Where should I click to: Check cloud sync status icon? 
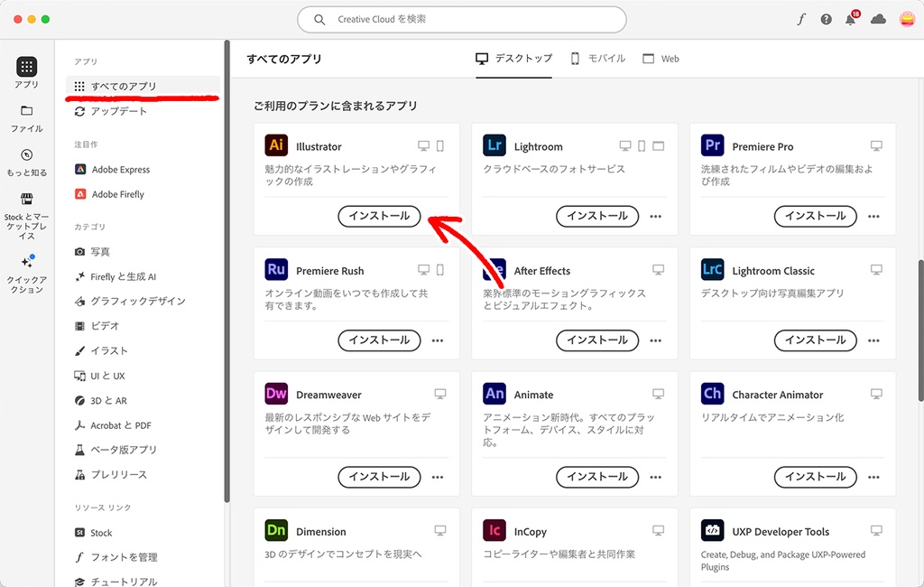878,20
